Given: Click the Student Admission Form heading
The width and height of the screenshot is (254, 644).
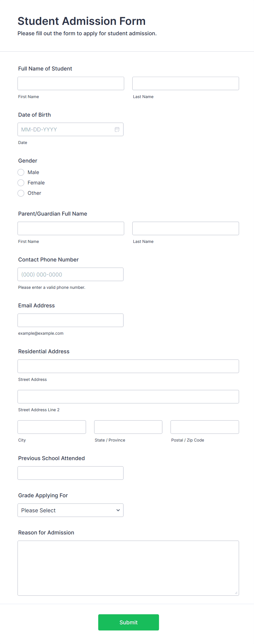Looking at the screenshot, I should (81, 21).
